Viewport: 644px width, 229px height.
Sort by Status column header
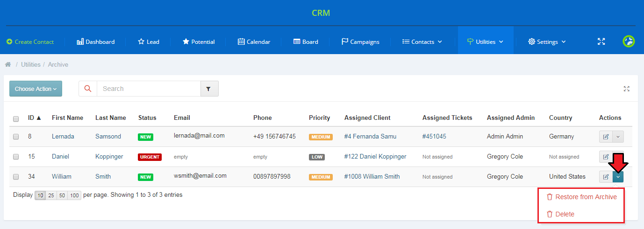(147, 118)
